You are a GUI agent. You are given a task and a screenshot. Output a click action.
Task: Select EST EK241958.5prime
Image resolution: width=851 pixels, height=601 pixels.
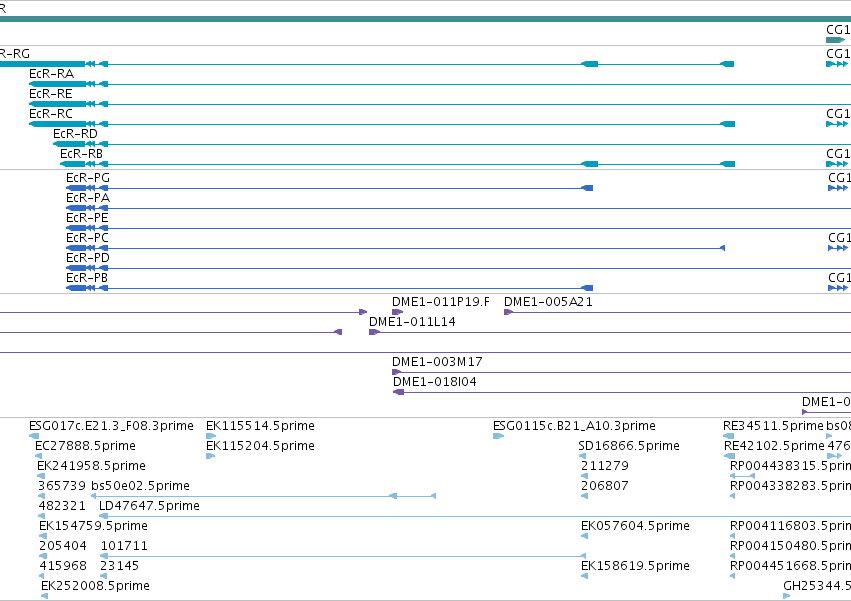(91, 466)
